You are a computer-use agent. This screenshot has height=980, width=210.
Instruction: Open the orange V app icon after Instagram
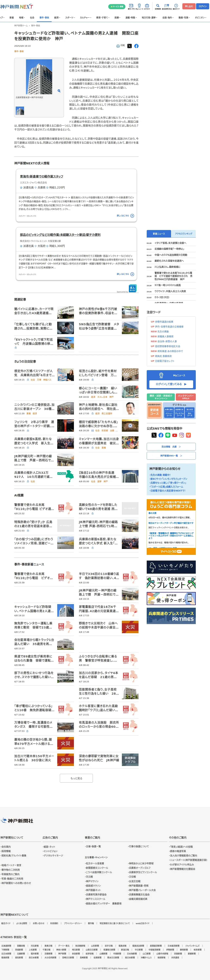coord(188,435)
